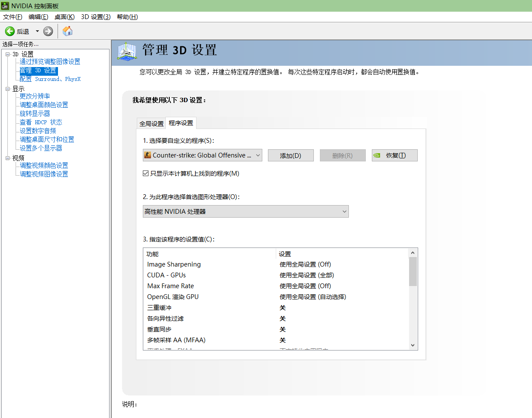Open 编辑(E) menu

[38, 17]
